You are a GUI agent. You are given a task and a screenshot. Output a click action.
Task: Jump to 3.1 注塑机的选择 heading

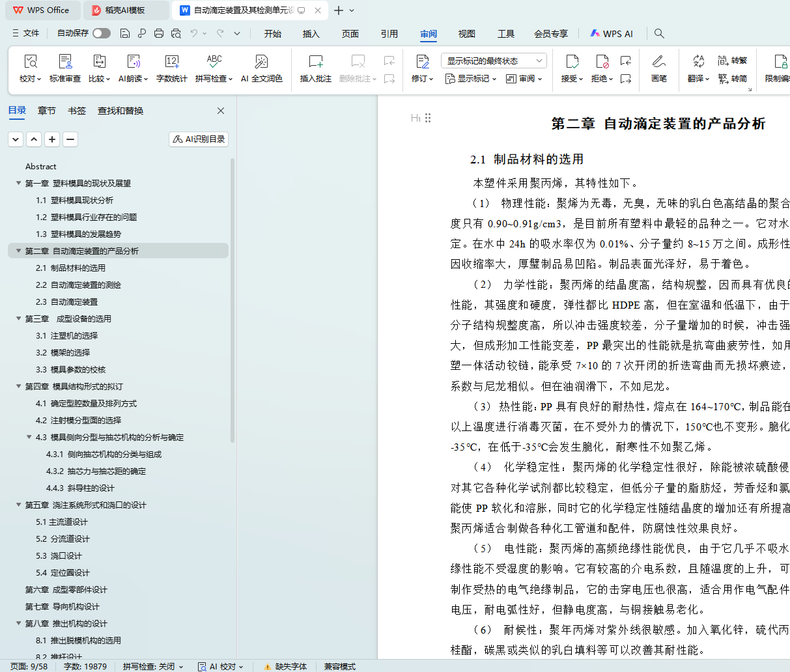tap(66, 336)
